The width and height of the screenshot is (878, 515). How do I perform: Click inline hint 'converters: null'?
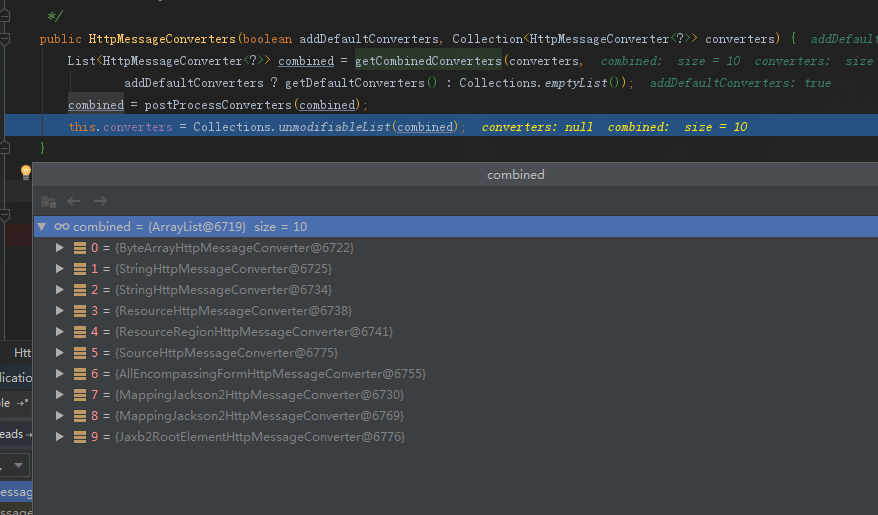coord(537,127)
